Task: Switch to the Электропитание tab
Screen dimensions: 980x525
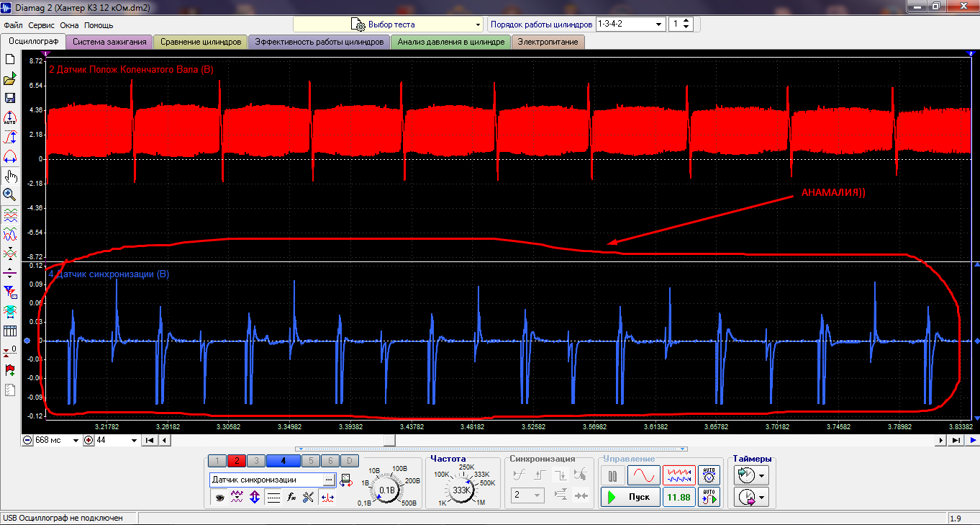Action: point(548,42)
